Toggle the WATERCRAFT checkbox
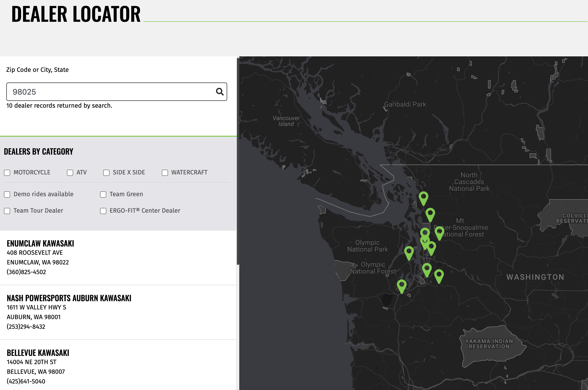The width and height of the screenshot is (588, 390). coord(165,172)
